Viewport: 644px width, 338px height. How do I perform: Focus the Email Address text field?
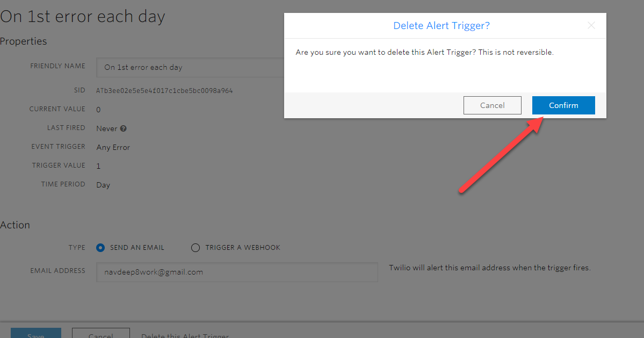click(236, 272)
